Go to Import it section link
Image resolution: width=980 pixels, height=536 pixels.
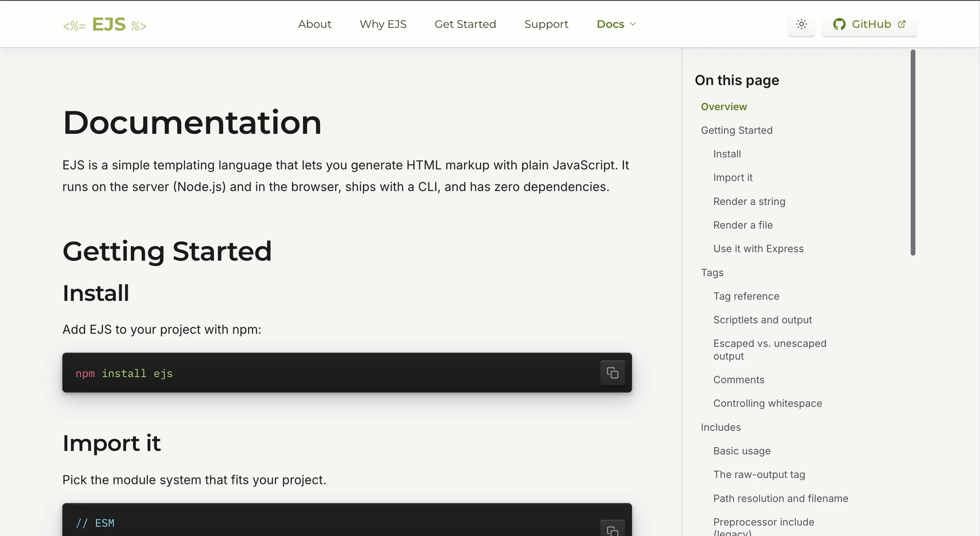click(x=733, y=178)
